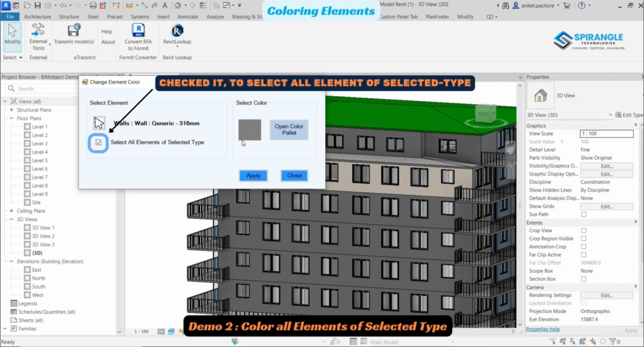Switch to the Architecture ribbon tab
The width and height of the screenshot is (644, 347).
click(37, 17)
